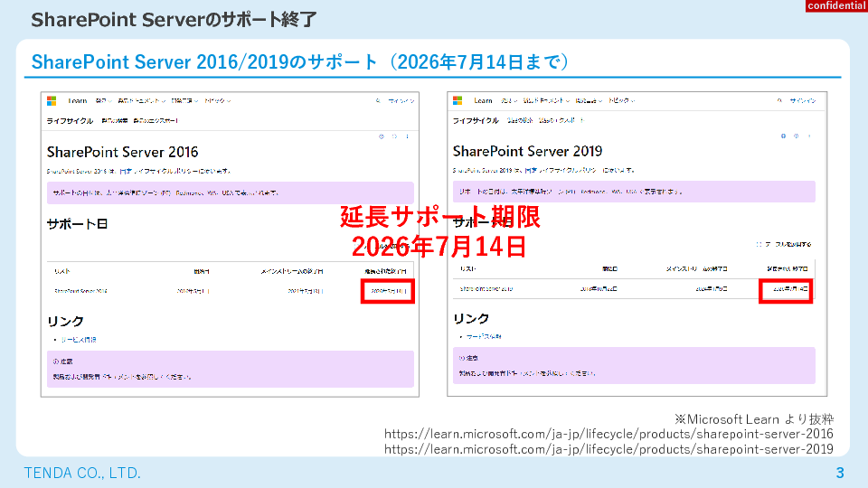Click the red-boxed extended end date for SharePoint 2019
The height and width of the screenshot is (488, 868).
(783, 289)
